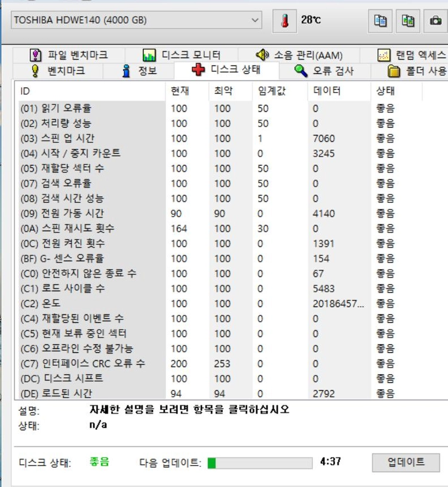Sort by the 데이터 column header
Image resolution: width=448 pixels, height=487 pixels.
[x=339, y=91]
